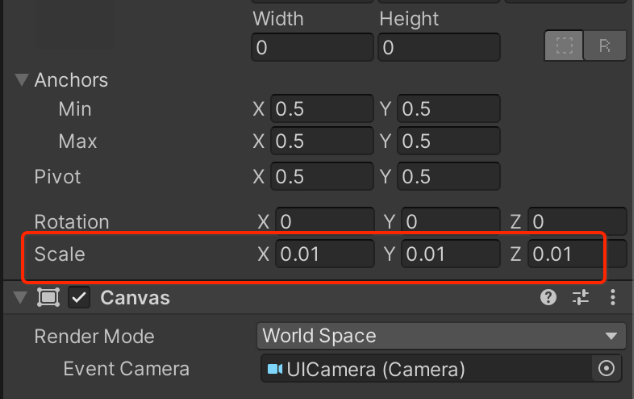This screenshot has width=634, height=399.
Task: Collapse the Anchors section
Action: pos(22,80)
